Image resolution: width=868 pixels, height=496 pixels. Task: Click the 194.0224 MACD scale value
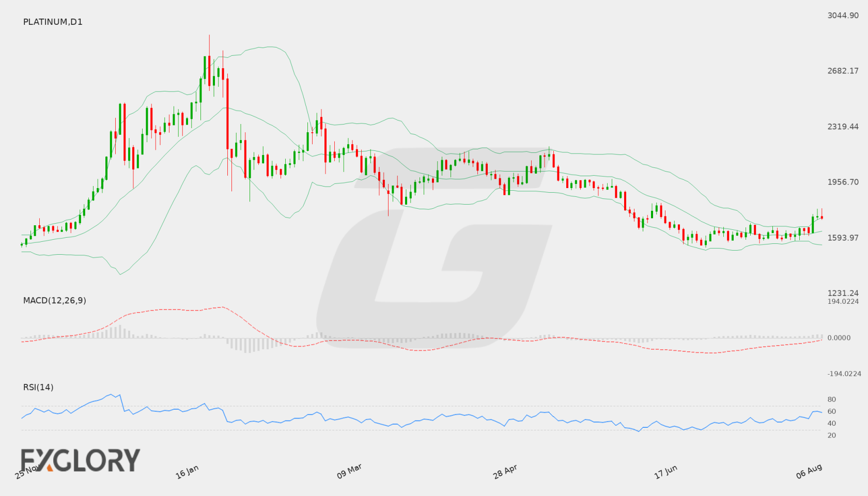tap(843, 301)
